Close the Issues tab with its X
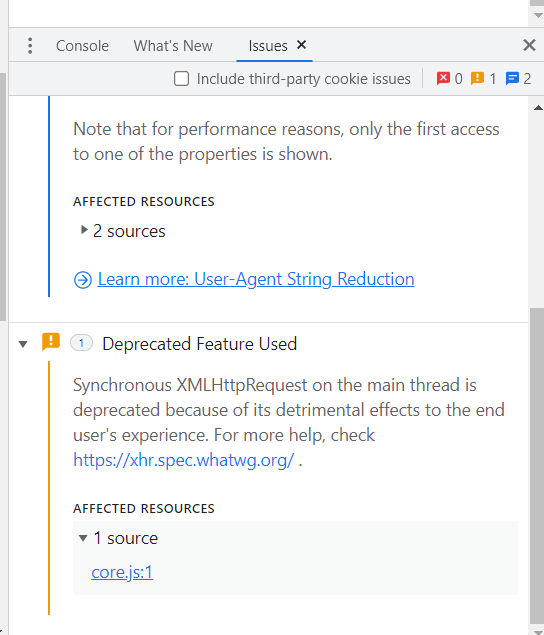Screen dimensions: 544x635 301,45
